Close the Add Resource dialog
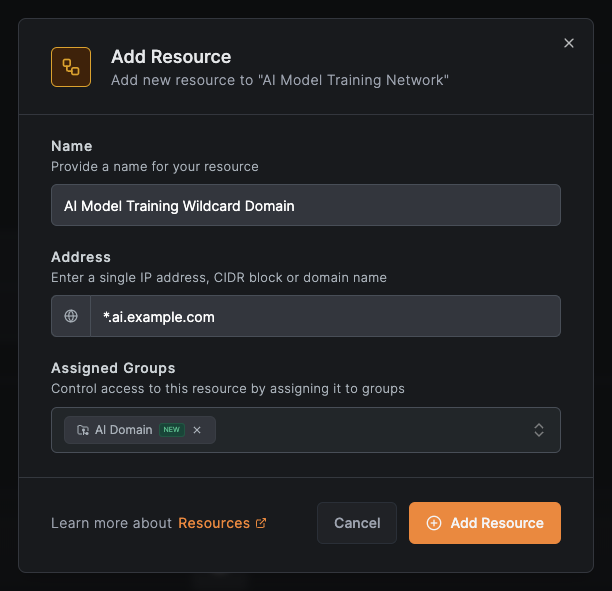612x591 pixels. [569, 43]
